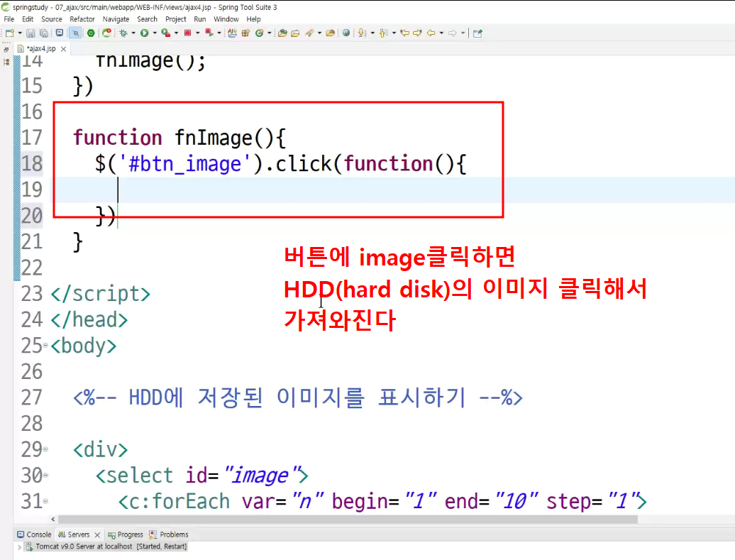This screenshot has width=735, height=560.
Task: Click the web browser globe icon
Action: pyautogui.click(x=346, y=33)
